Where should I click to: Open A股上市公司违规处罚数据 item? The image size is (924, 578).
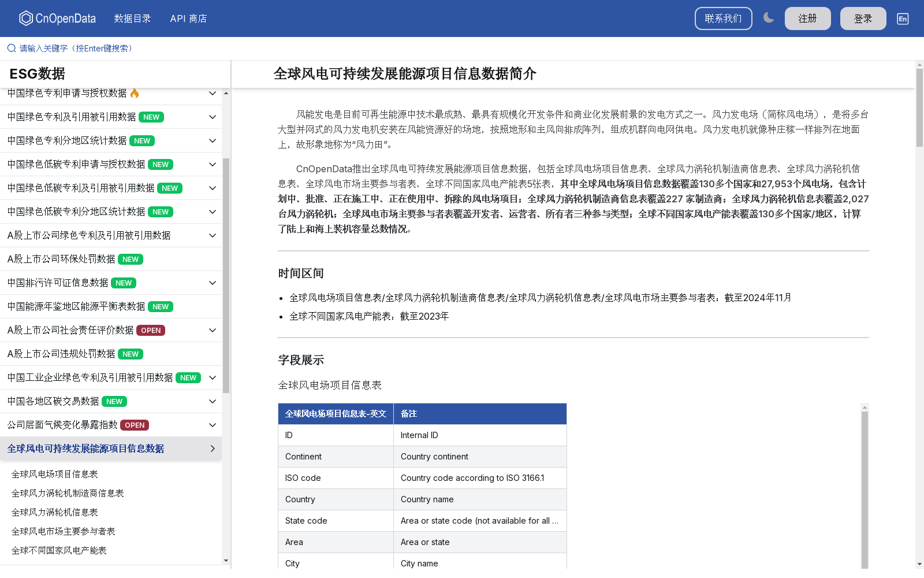tap(111, 354)
